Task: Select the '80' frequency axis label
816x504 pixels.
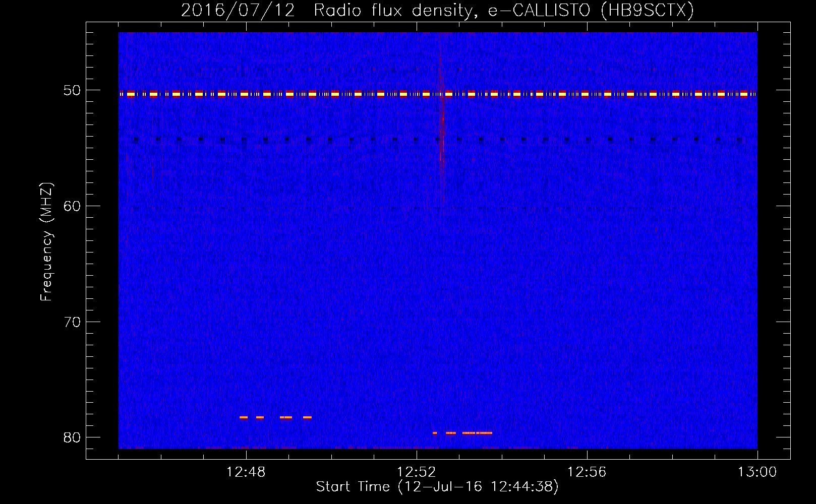Action: click(72, 437)
